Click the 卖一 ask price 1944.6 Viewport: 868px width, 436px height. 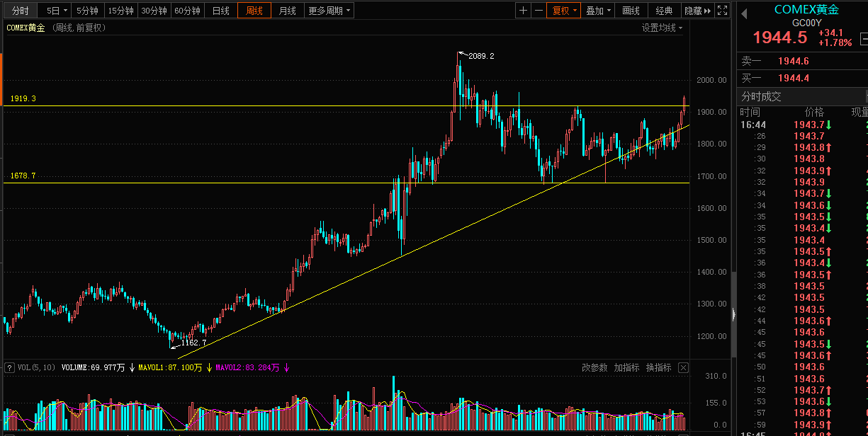tap(794, 62)
